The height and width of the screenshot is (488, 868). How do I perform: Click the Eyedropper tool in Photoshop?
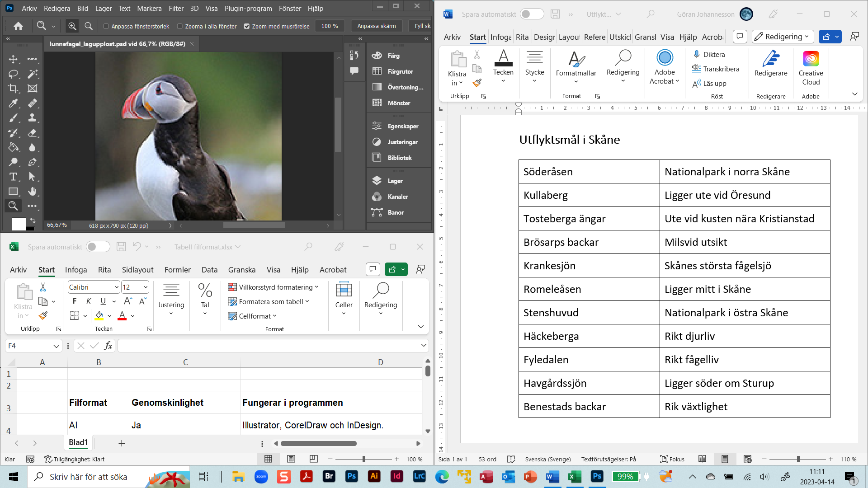(x=13, y=103)
